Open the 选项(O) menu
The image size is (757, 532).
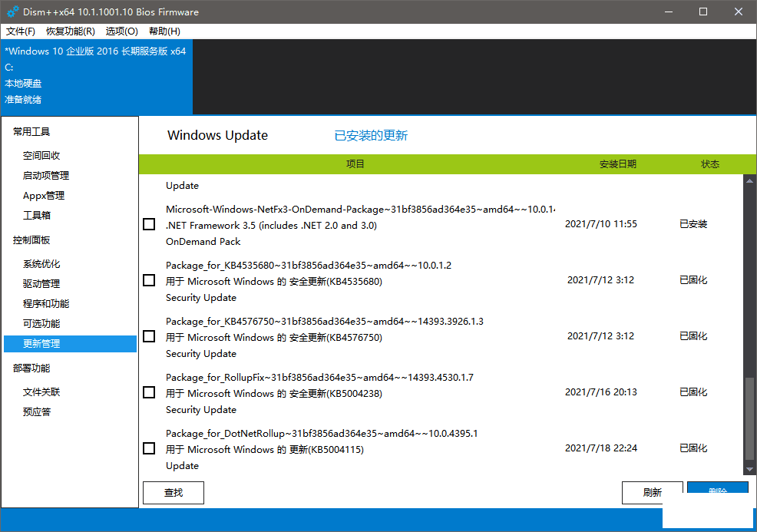point(121,31)
